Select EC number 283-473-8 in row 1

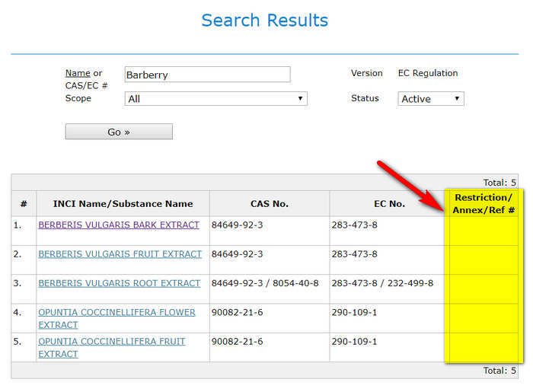pyautogui.click(x=355, y=225)
